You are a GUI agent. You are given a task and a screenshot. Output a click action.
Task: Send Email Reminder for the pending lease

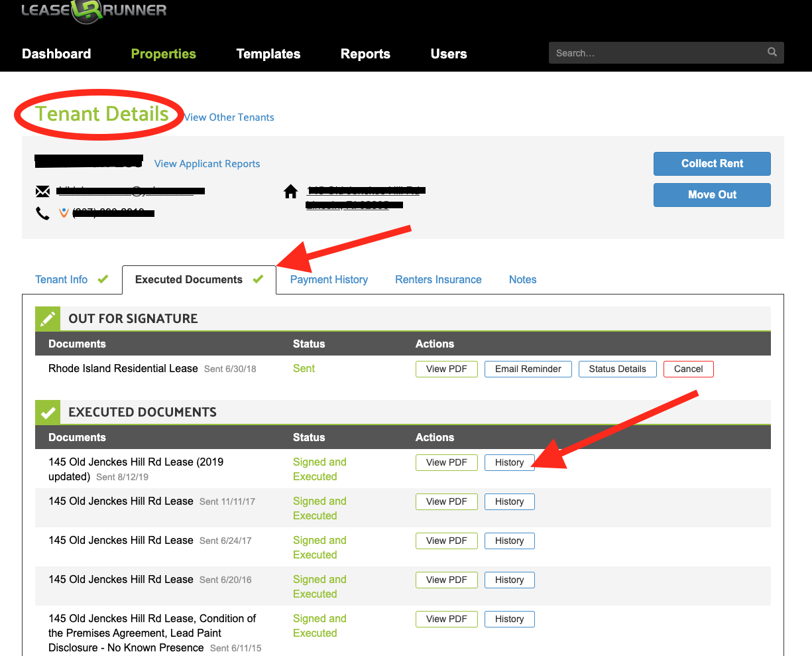[528, 369]
